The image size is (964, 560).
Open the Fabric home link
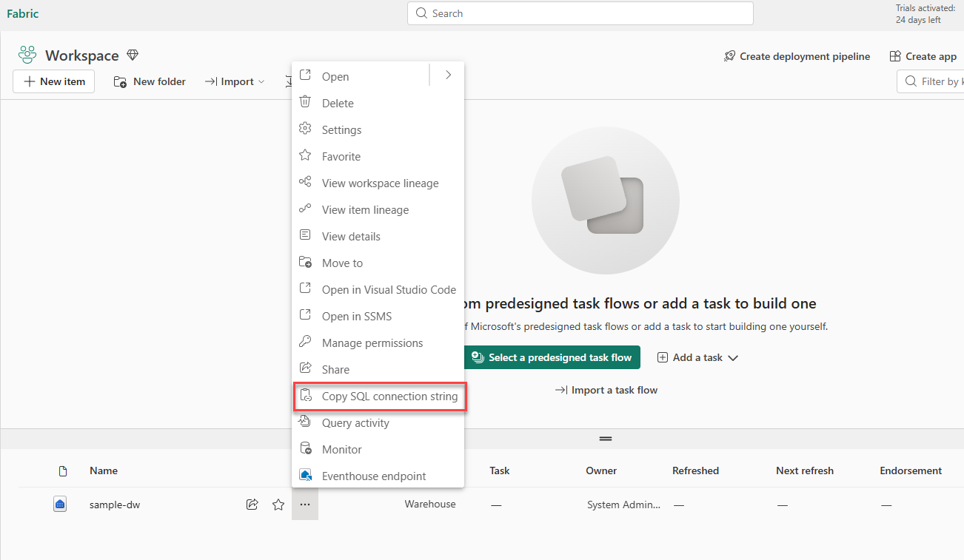[23, 13]
